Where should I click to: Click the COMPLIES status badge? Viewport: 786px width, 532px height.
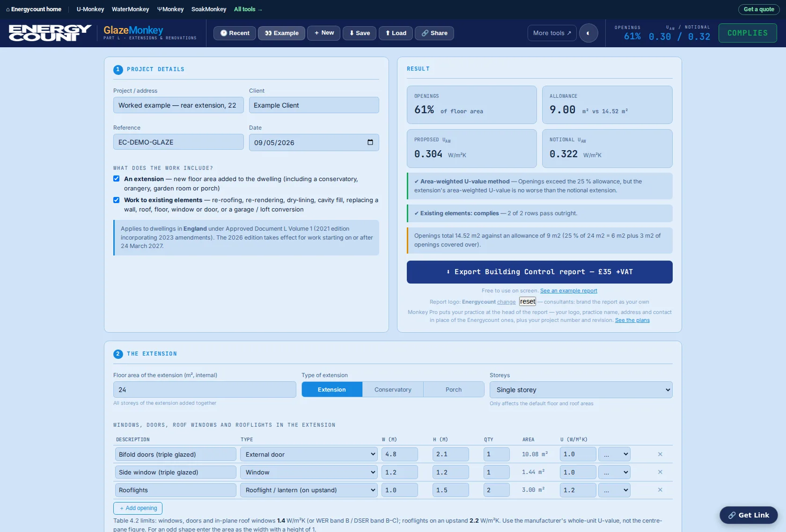748,33
